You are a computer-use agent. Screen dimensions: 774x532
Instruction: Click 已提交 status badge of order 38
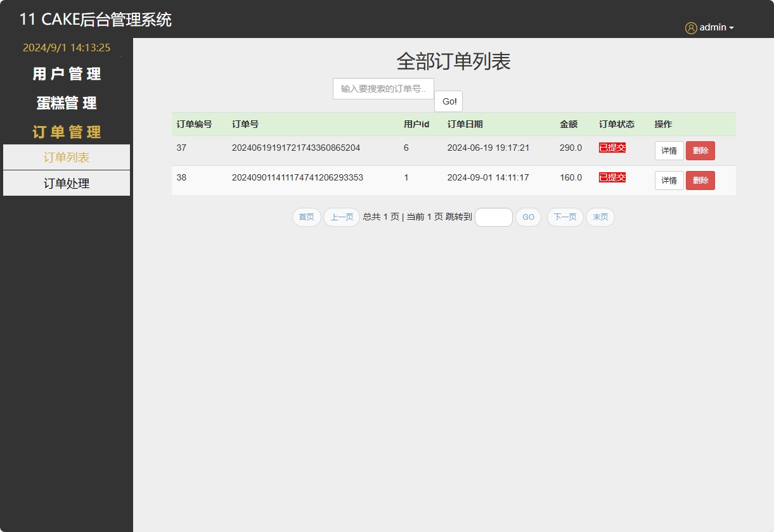click(x=611, y=177)
